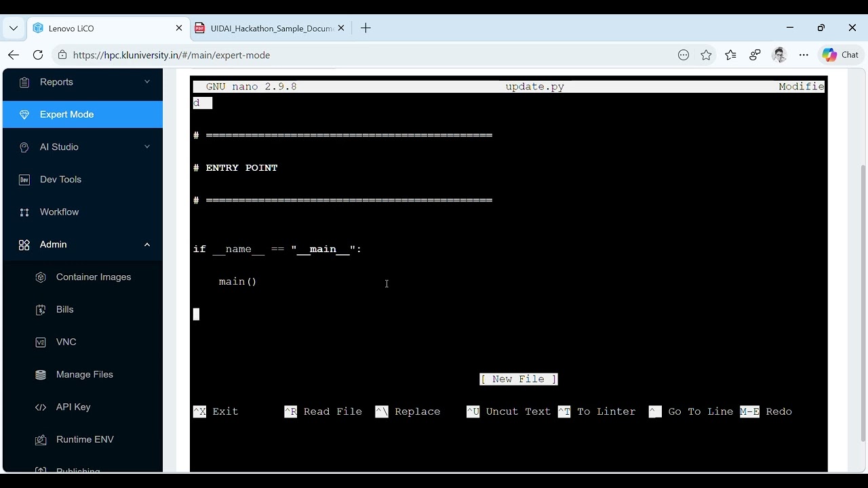Click the page vertical scrollbar
868x488 pixels.
point(863,303)
